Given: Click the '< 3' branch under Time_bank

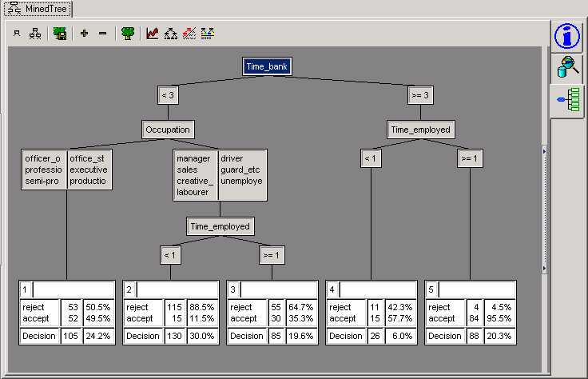Looking at the screenshot, I should tap(168, 95).
